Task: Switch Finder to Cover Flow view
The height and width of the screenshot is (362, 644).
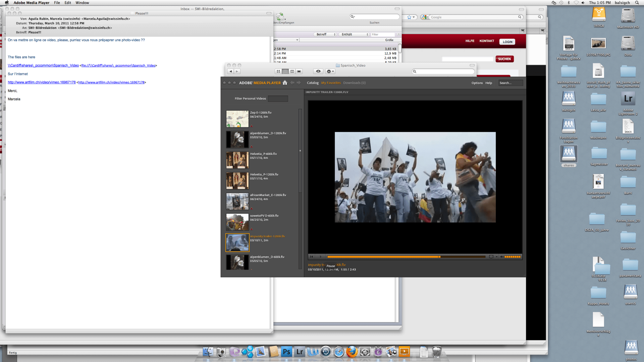Action: (x=299, y=71)
